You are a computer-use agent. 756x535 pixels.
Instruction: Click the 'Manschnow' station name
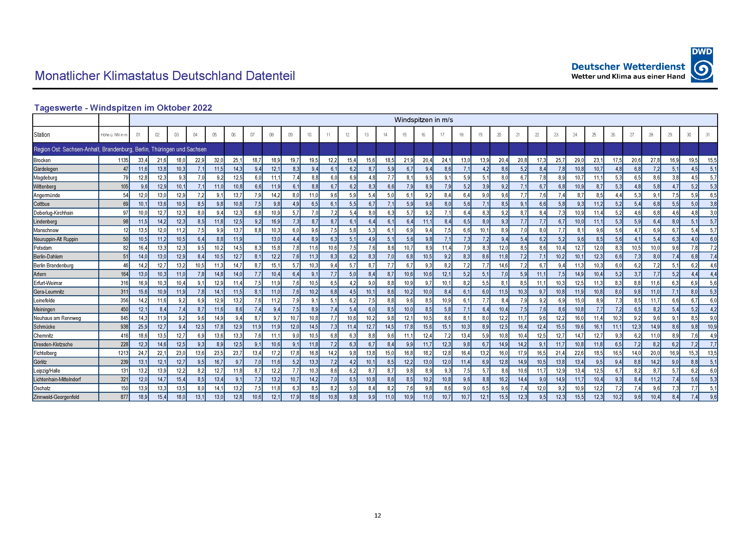pyautogui.click(x=46, y=231)
